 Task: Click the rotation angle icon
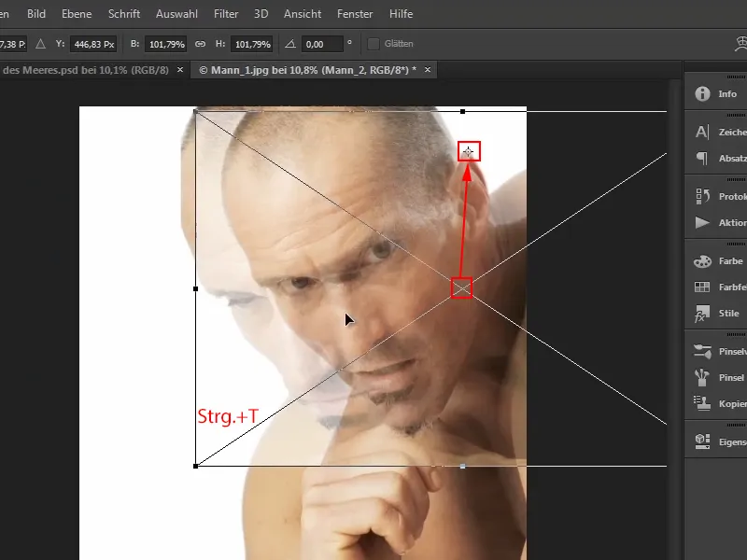pyautogui.click(x=290, y=44)
